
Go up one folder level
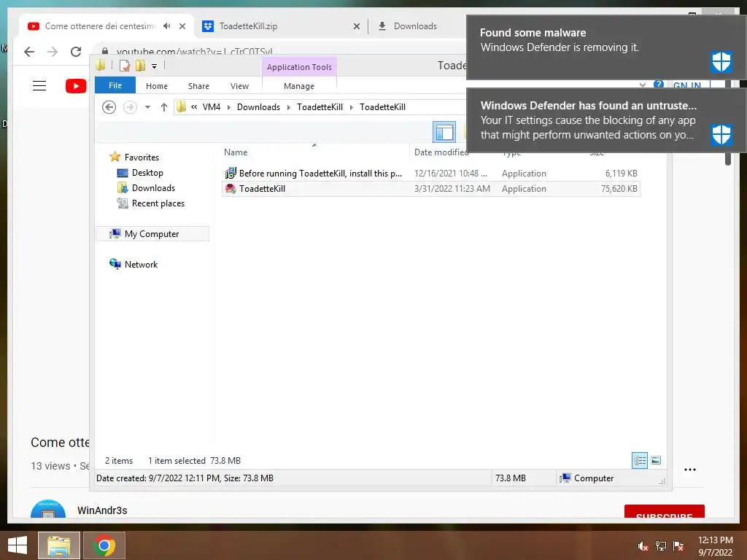point(164,107)
